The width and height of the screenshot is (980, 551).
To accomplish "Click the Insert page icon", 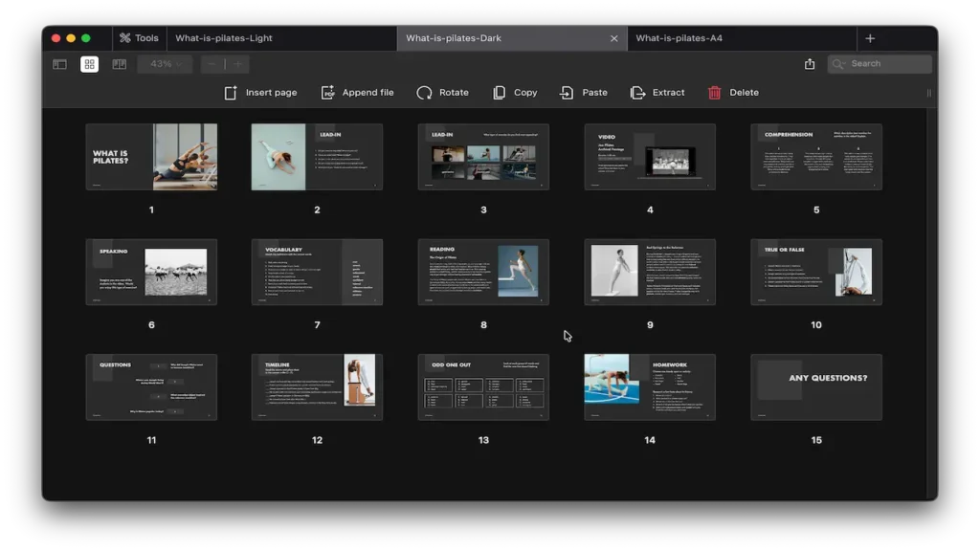I will [x=231, y=93].
